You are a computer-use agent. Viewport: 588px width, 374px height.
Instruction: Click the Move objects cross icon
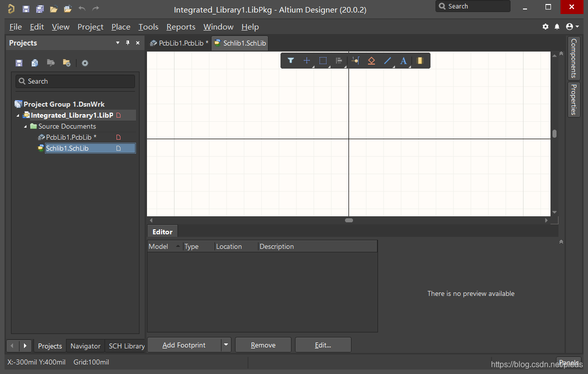[306, 61]
